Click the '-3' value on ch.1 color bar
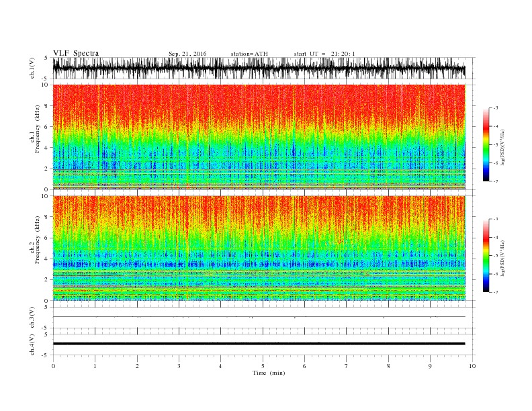532x411 pixels. 495,108
